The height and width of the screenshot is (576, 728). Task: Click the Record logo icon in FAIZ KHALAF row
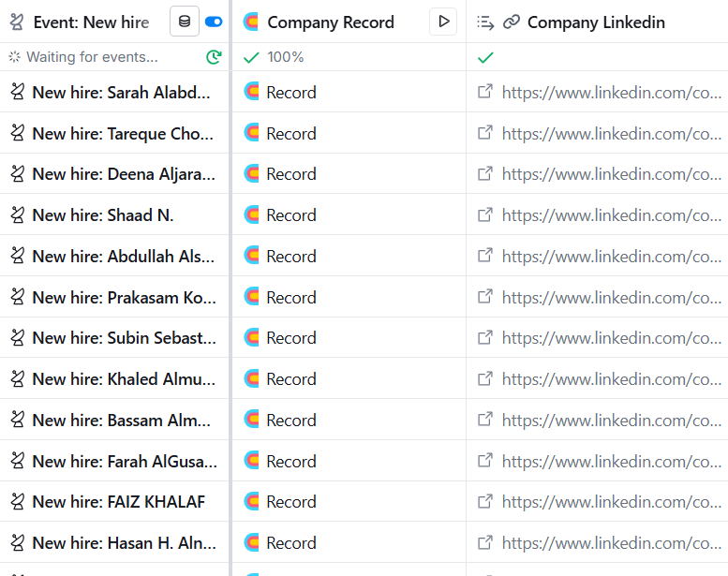coord(251,501)
